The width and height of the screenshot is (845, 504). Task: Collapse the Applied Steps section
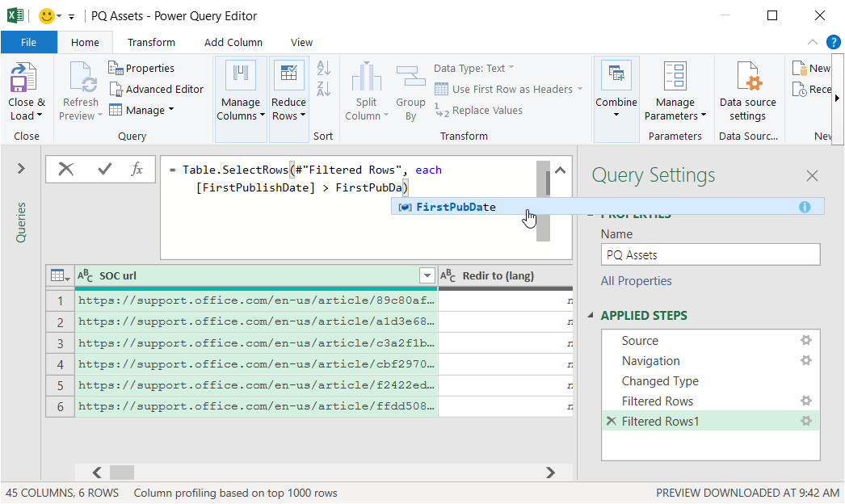click(x=591, y=315)
